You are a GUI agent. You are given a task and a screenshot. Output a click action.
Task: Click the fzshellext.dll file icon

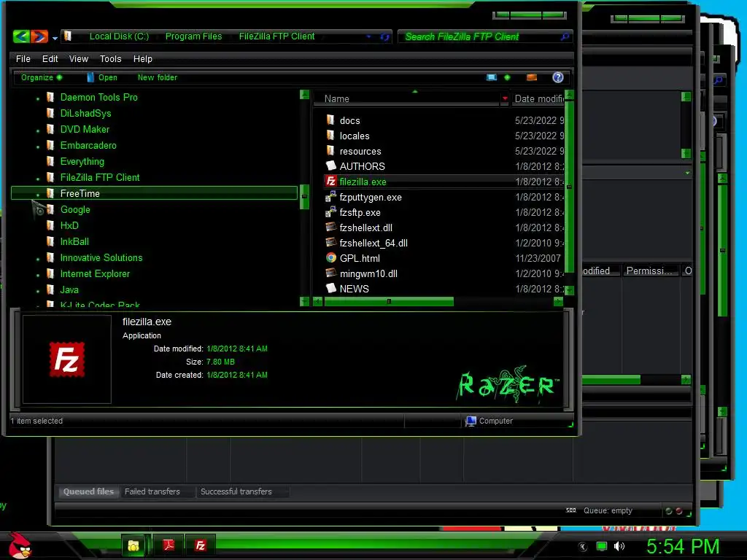330,227
